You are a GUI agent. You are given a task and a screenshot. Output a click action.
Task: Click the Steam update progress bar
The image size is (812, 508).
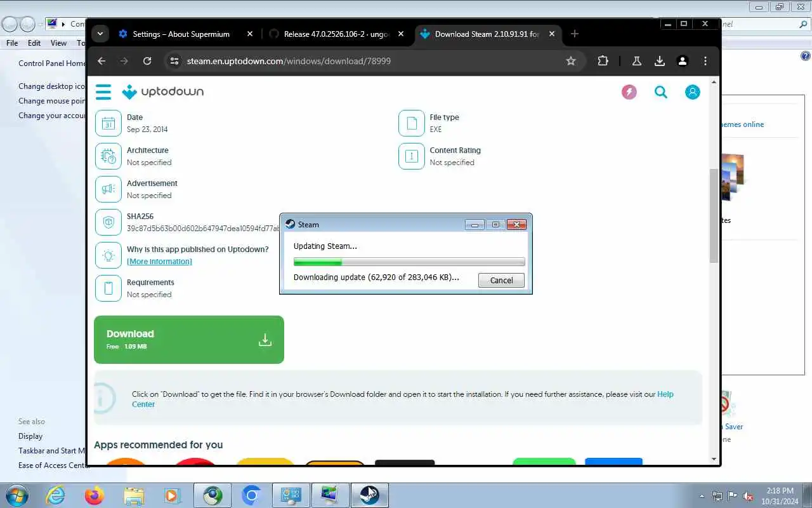[x=409, y=262]
